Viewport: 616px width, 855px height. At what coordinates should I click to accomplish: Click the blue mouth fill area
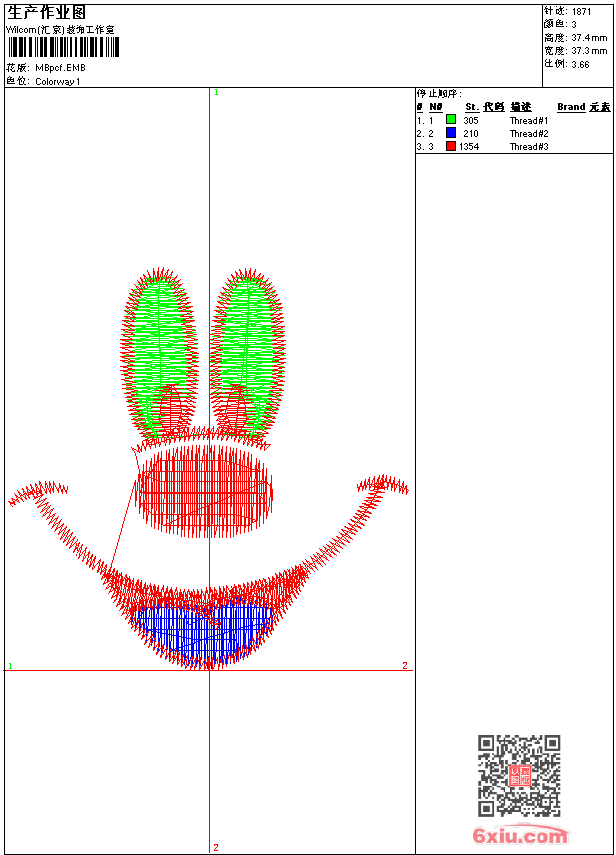pyautogui.click(x=203, y=629)
